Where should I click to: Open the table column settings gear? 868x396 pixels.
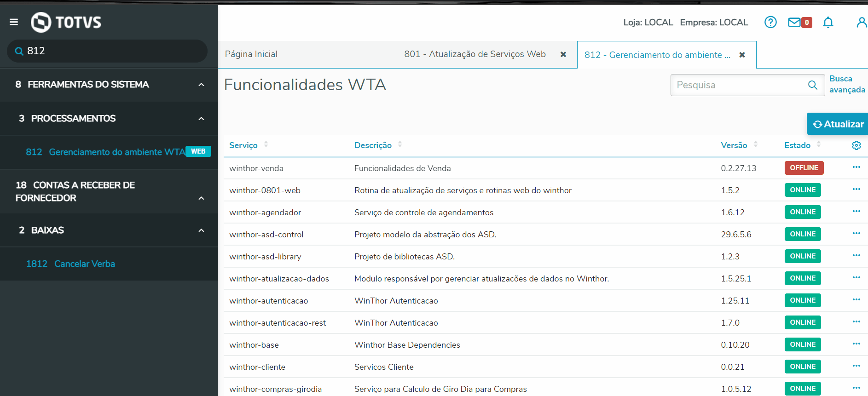856,145
